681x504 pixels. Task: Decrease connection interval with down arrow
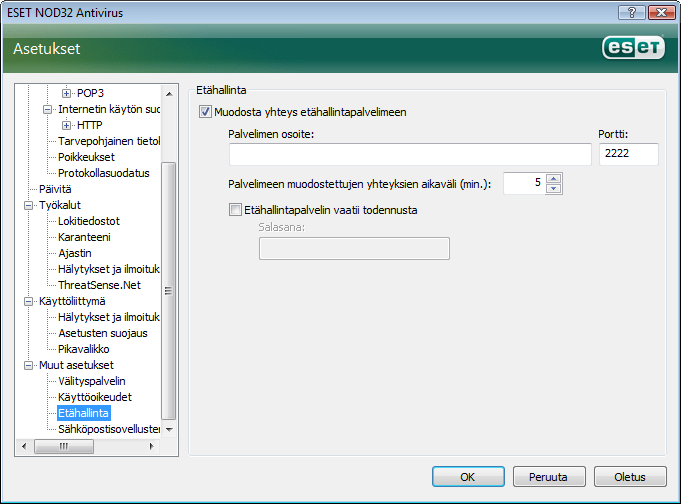554,189
